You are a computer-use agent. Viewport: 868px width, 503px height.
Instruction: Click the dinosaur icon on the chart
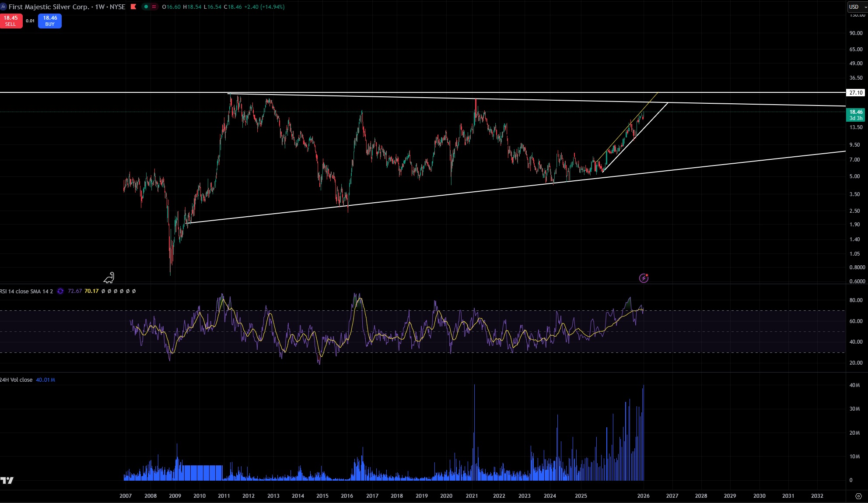pos(109,278)
